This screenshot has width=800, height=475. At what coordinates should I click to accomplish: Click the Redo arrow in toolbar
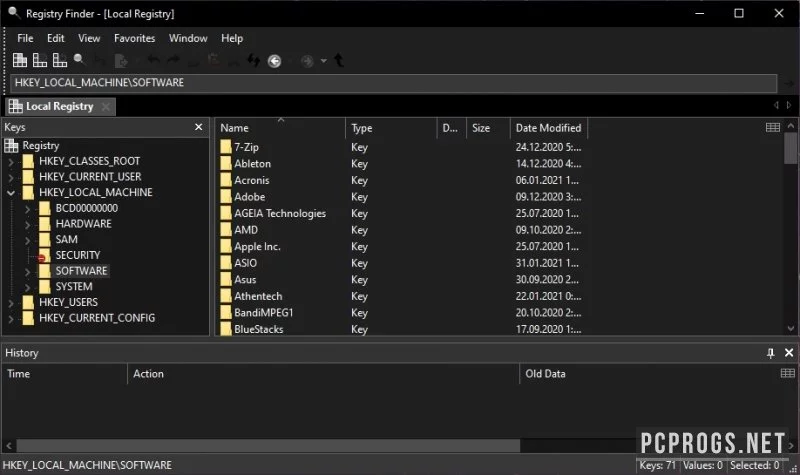[x=173, y=60]
